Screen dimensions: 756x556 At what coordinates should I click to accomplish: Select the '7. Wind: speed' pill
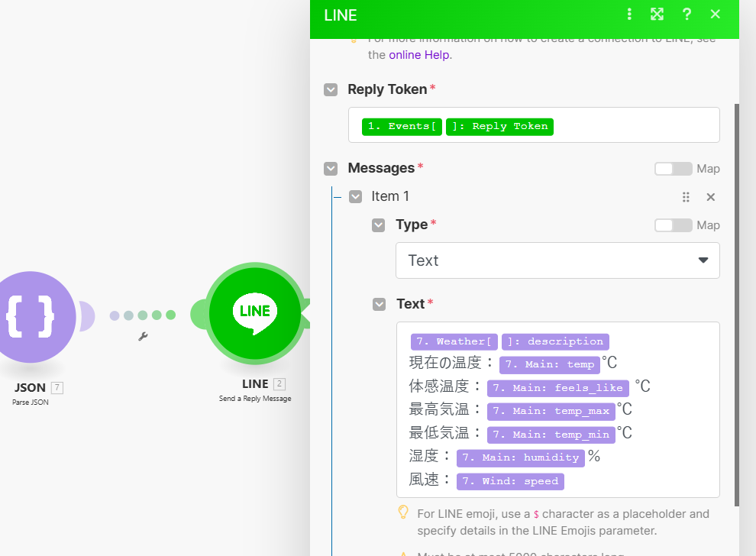pos(510,481)
